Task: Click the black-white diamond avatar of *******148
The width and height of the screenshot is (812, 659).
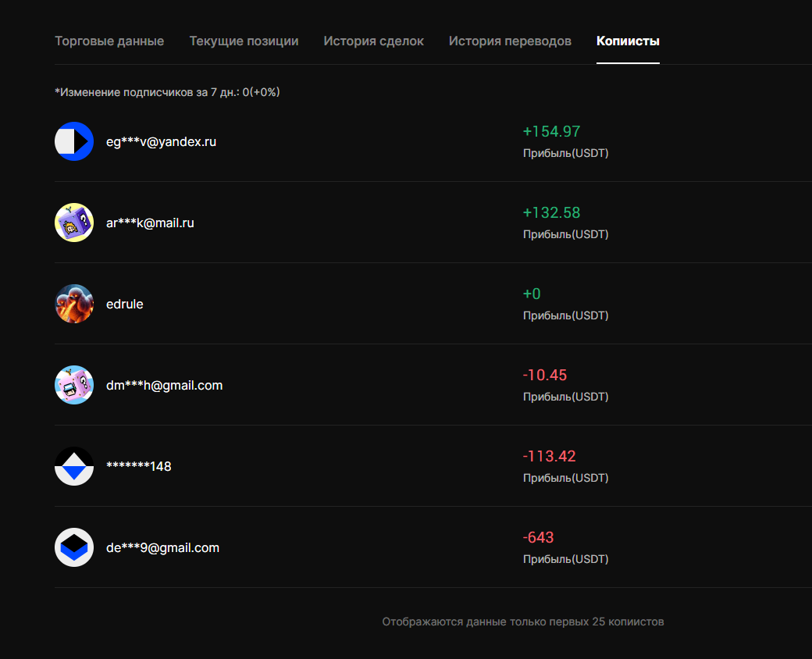Action: click(74, 466)
